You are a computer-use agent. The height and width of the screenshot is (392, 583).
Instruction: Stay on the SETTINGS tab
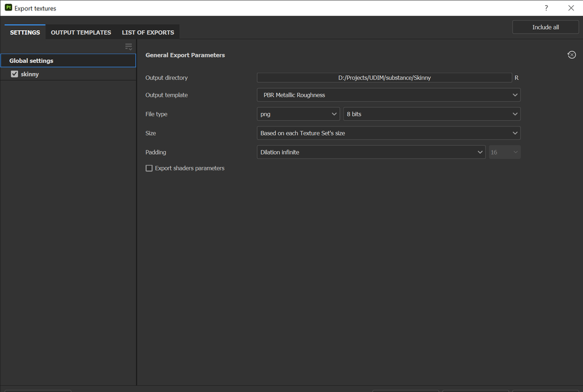click(x=25, y=32)
